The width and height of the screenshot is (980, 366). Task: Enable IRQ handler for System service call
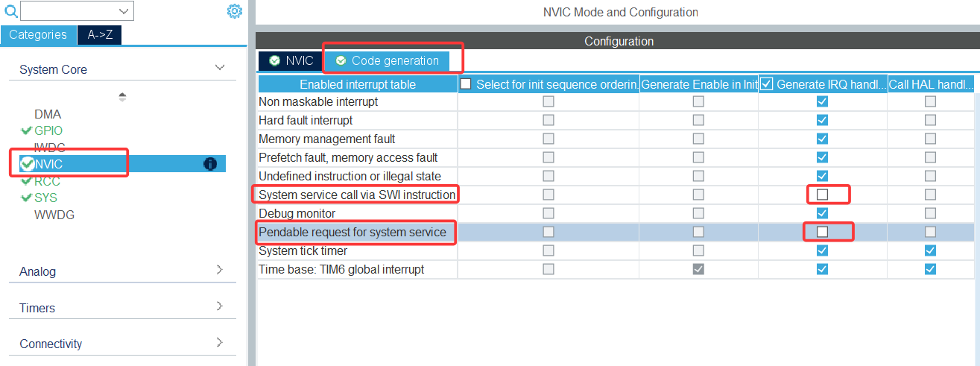pyautogui.click(x=822, y=195)
